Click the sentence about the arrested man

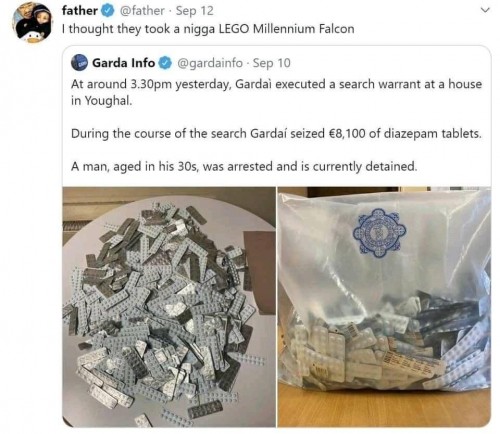(x=244, y=166)
